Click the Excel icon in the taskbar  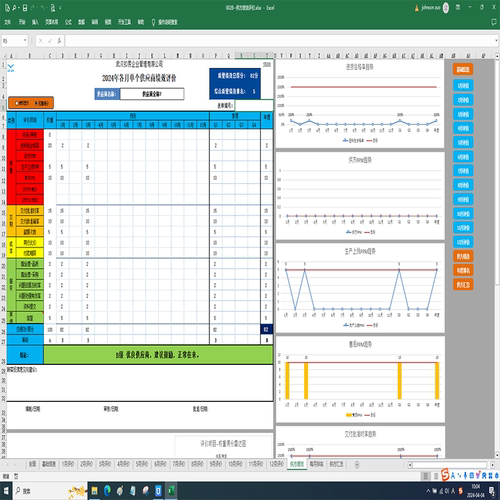pyautogui.click(x=171, y=491)
